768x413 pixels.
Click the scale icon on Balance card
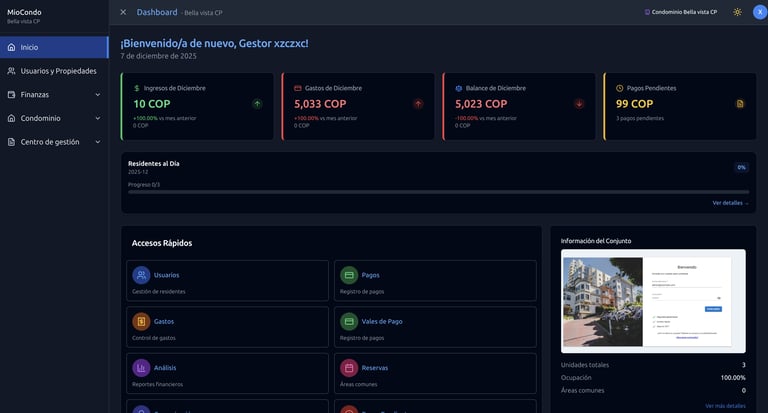[x=458, y=88]
